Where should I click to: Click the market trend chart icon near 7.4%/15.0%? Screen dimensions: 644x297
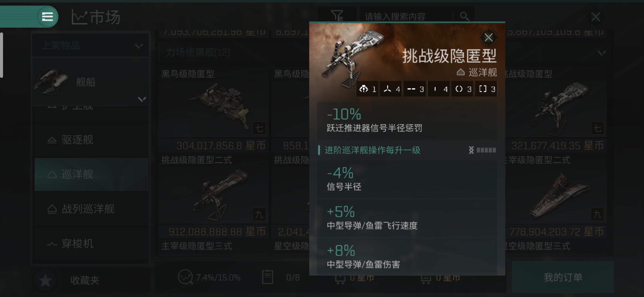coord(185,277)
